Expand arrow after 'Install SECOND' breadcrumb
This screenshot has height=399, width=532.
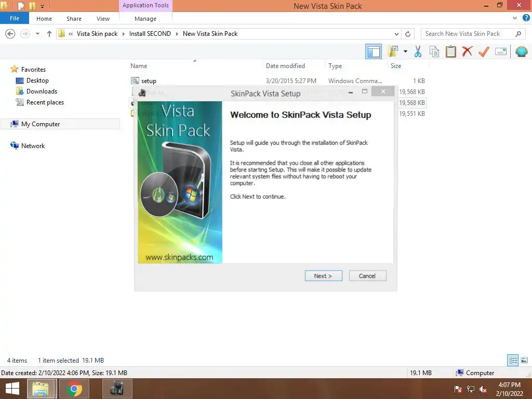pyautogui.click(x=177, y=34)
